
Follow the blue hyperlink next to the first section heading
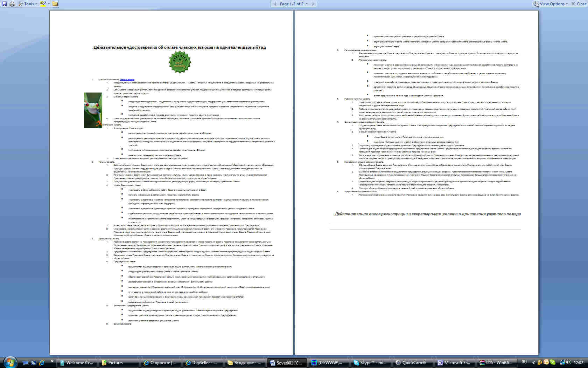[127, 80]
